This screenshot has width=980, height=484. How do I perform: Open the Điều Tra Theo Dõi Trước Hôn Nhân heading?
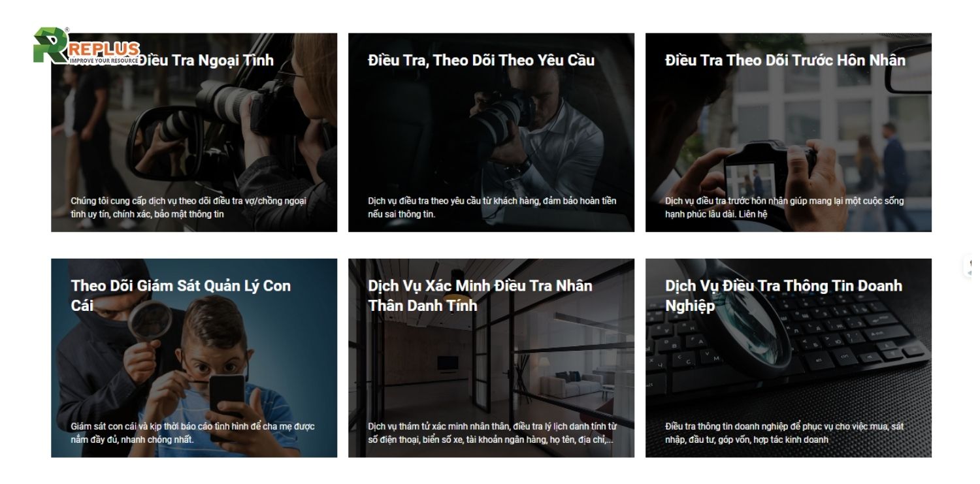(x=785, y=60)
